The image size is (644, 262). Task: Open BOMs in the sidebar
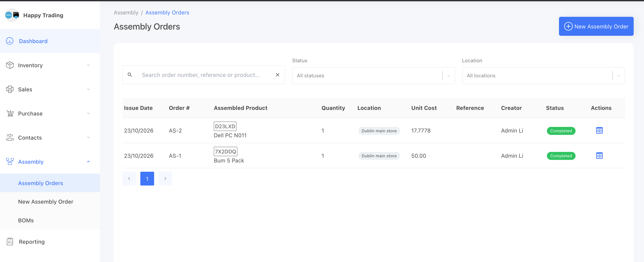coord(26,220)
